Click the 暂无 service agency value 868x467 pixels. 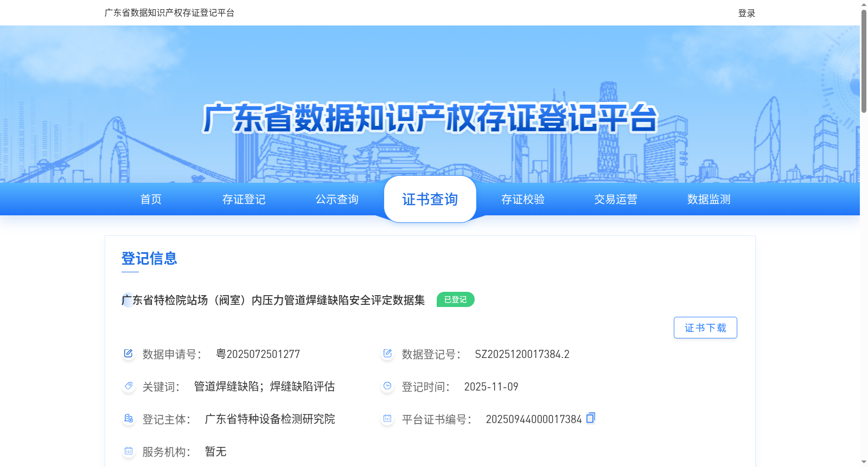point(215,452)
